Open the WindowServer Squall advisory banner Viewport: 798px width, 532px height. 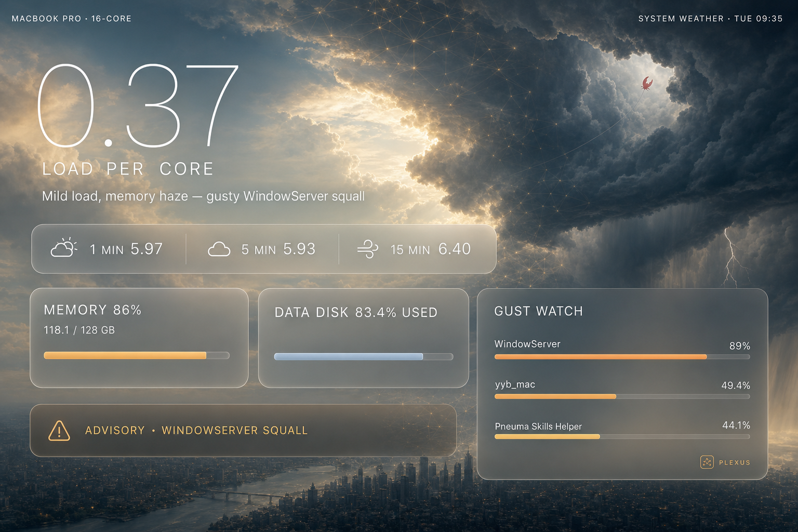[x=243, y=431]
